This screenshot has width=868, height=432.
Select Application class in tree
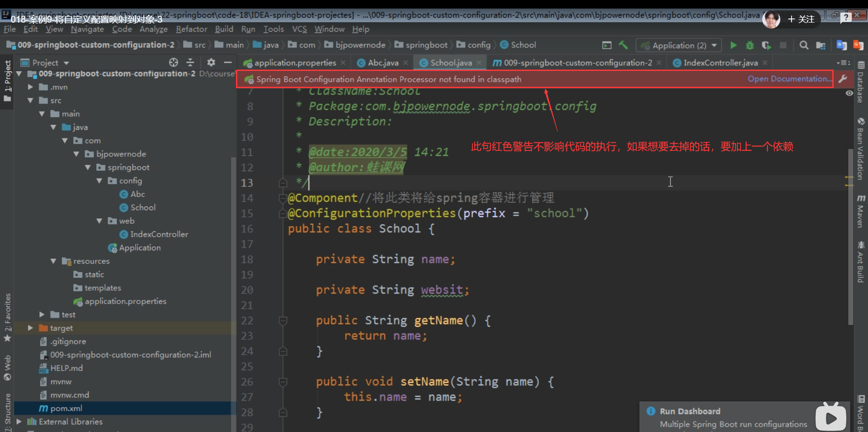[140, 248]
